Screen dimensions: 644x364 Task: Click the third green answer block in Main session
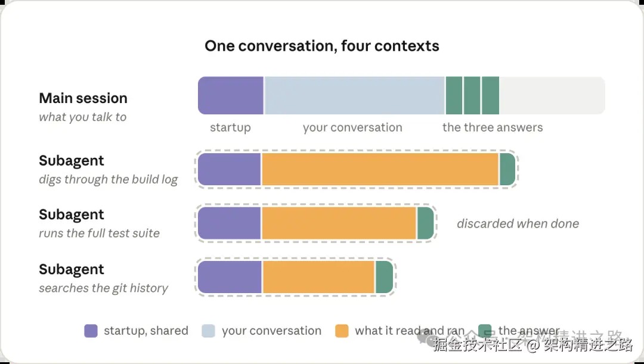coord(490,95)
